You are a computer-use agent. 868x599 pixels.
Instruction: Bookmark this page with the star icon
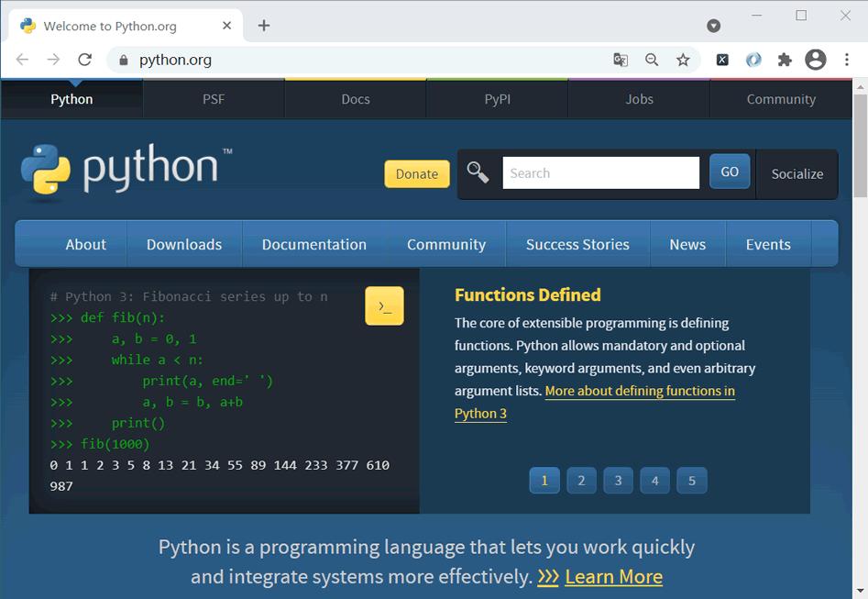tap(683, 60)
